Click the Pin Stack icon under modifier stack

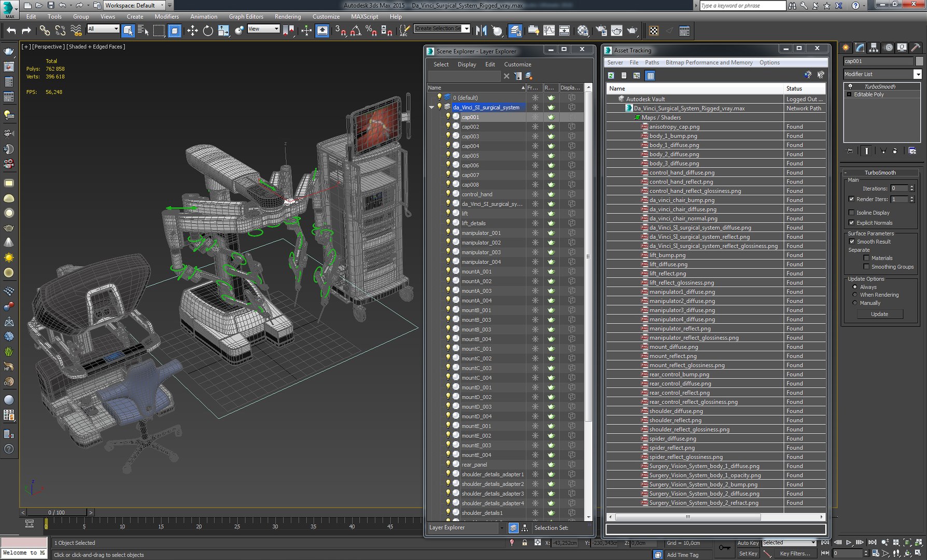849,150
